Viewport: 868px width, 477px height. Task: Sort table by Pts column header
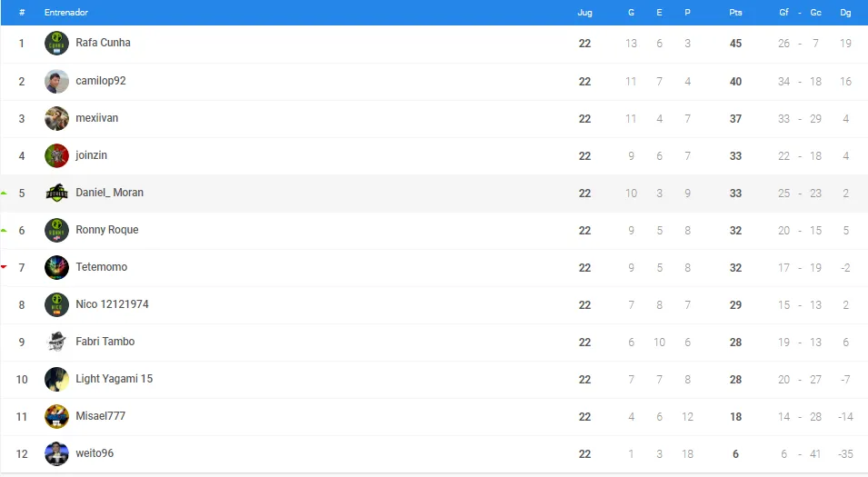coord(735,12)
